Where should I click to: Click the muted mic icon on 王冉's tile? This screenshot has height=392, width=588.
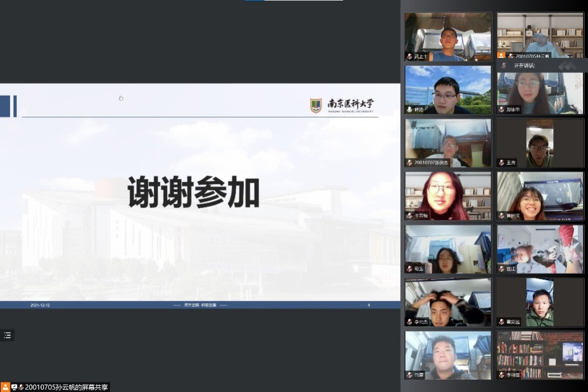coord(501,163)
